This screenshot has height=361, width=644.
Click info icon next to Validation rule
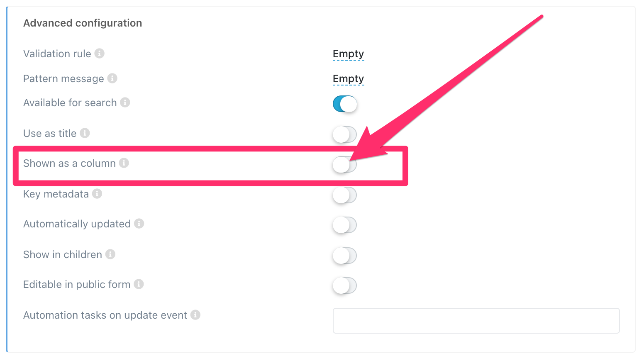100,54
